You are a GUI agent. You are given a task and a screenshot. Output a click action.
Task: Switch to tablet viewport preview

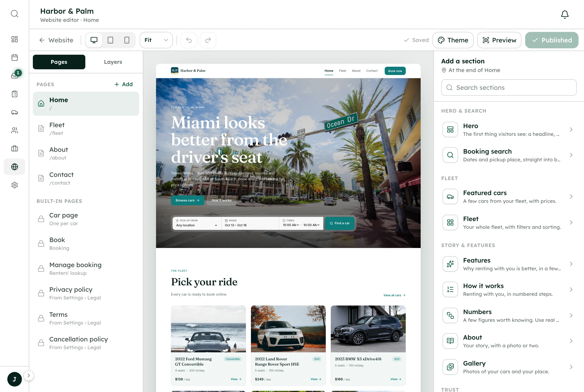(110, 40)
